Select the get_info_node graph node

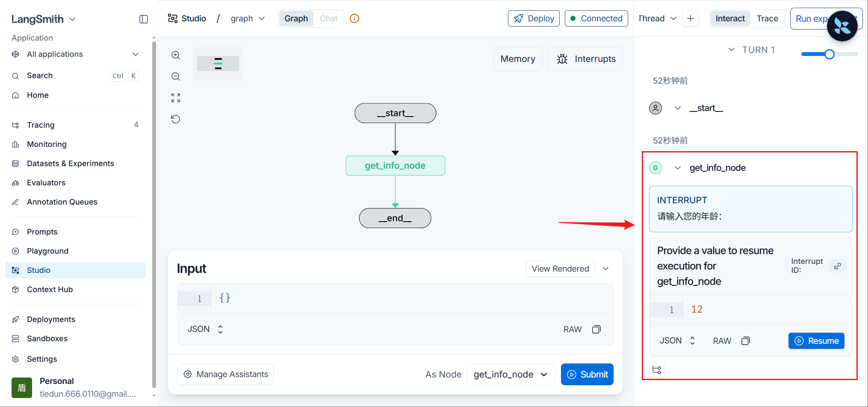tap(395, 166)
